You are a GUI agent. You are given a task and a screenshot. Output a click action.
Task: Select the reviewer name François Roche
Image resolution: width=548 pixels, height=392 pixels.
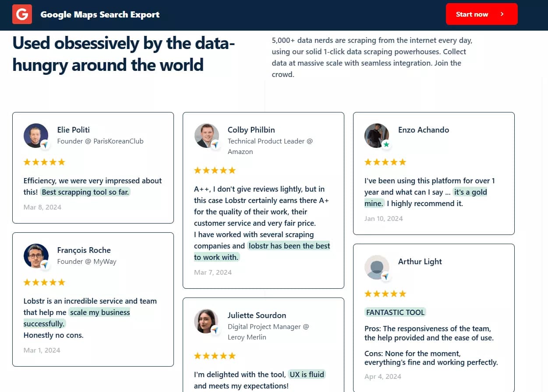click(84, 250)
